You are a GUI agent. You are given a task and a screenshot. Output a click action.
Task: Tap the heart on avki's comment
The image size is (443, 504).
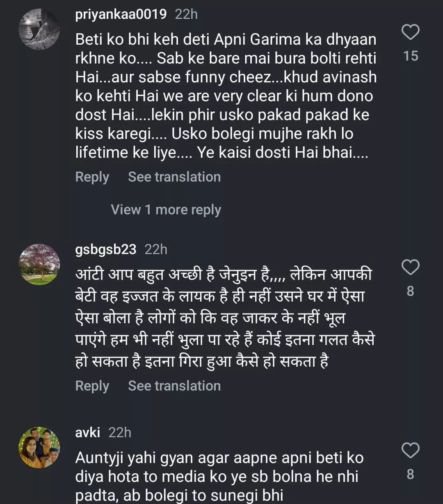coord(410,451)
